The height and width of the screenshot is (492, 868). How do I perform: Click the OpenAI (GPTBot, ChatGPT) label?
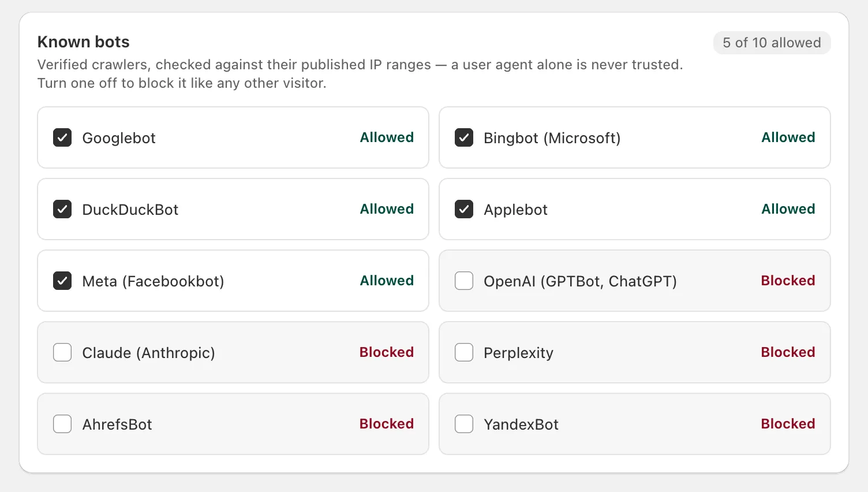coord(580,281)
